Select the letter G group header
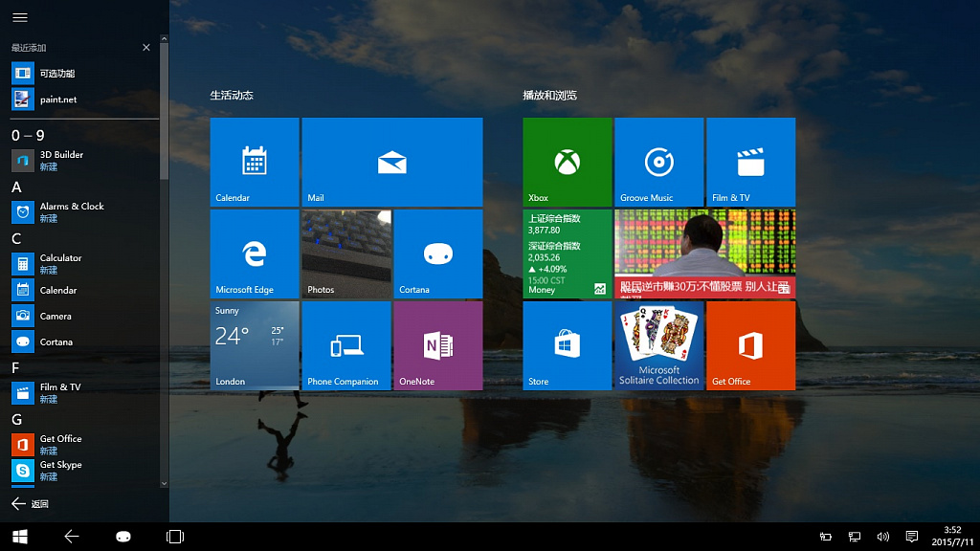The image size is (980, 551). pos(17,419)
